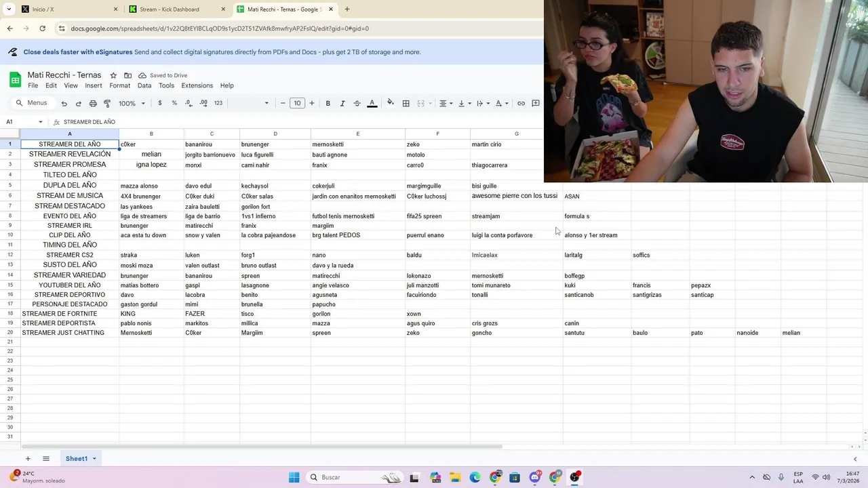This screenshot has width=868, height=488.
Task: Select cell "STREAMER REVELACIÓN"
Action: click(70, 155)
